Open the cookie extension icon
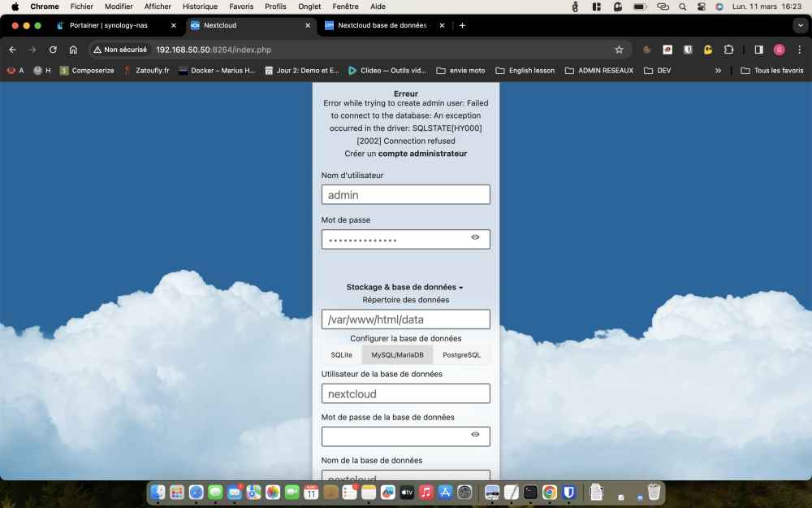 tap(647, 50)
